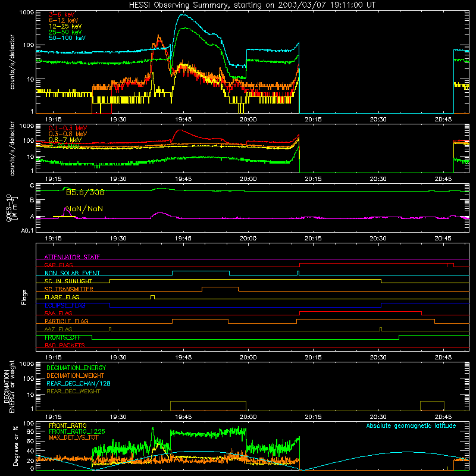476x476 pixels.
Task: Pick the 50-100 keV legend entry
Action: click(67, 38)
